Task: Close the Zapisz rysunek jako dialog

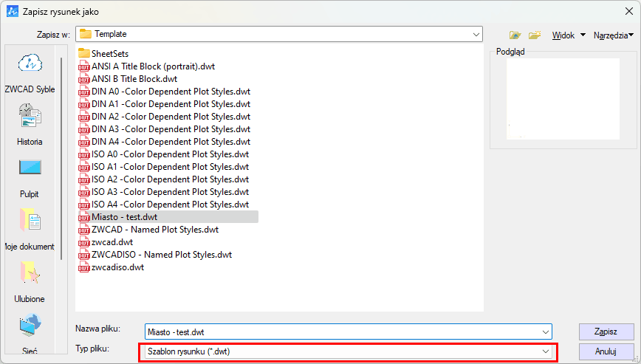Action: [x=629, y=11]
